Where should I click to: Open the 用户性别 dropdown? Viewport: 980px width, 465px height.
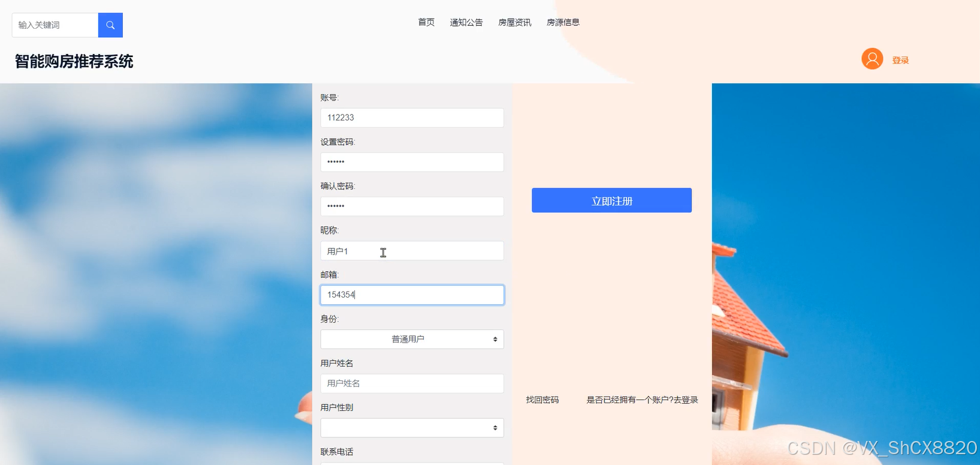(x=412, y=428)
